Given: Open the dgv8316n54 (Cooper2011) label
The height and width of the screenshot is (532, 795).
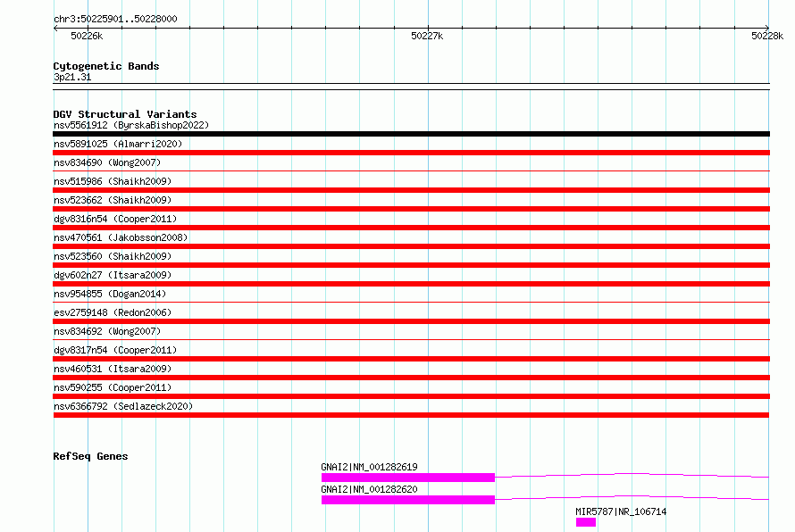Looking at the screenshot, I should pos(115,219).
